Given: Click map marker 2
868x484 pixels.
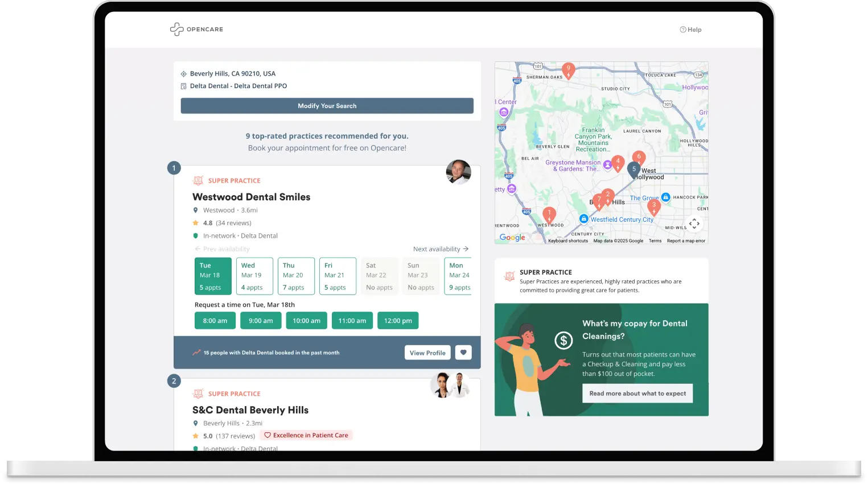Looking at the screenshot, I should pos(608,197).
